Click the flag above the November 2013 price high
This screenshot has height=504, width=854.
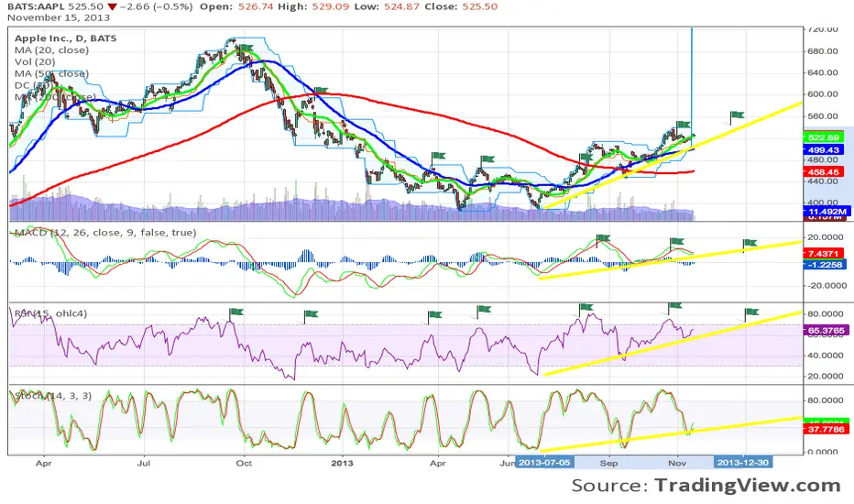[683, 125]
